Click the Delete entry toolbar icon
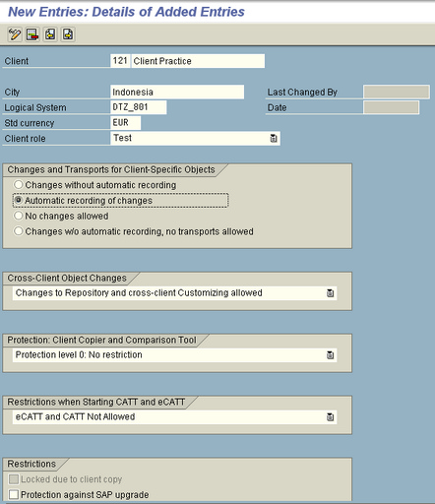Screen dimensions: 435x504 32,34
